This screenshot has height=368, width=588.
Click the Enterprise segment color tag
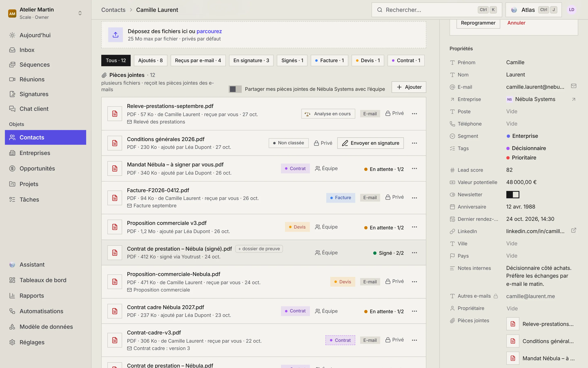coord(522,136)
